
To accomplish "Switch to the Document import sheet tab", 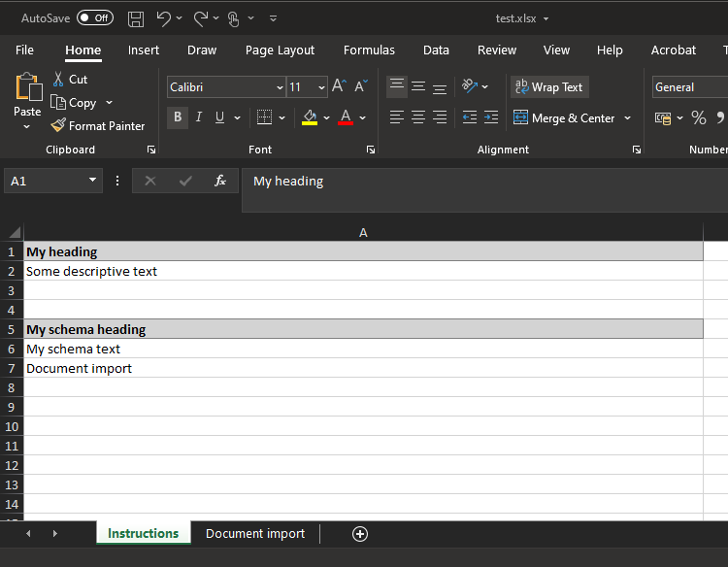I will [255, 534].
